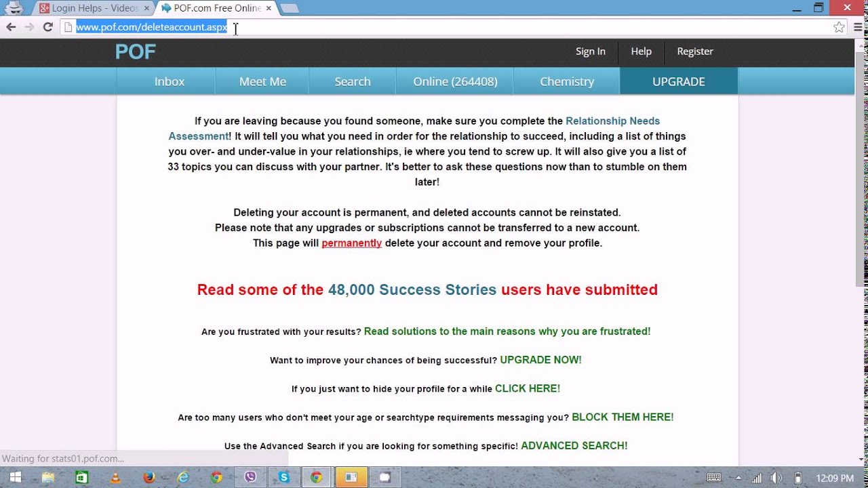Open File Explorer from the taskbar
868x488 pixels.
tap(48, 477)
